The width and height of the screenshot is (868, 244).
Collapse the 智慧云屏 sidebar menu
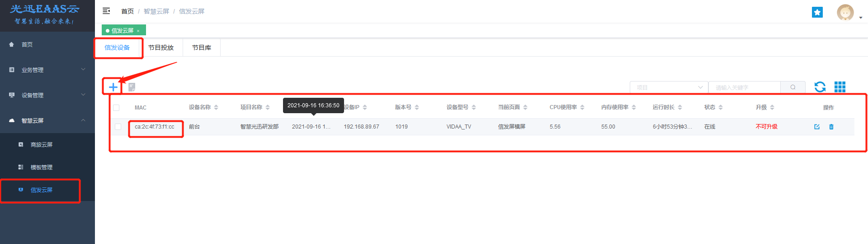point(47,120)
